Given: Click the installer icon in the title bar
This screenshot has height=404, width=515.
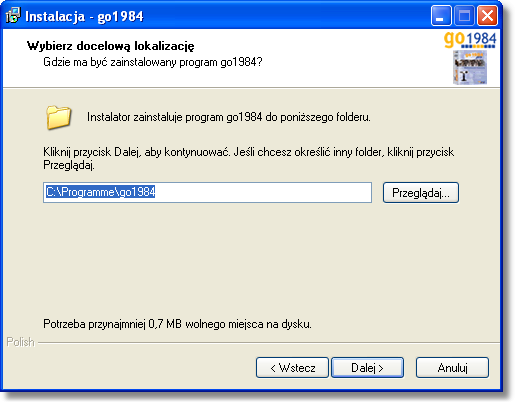Looking at the screenshot, I should 13,16.
